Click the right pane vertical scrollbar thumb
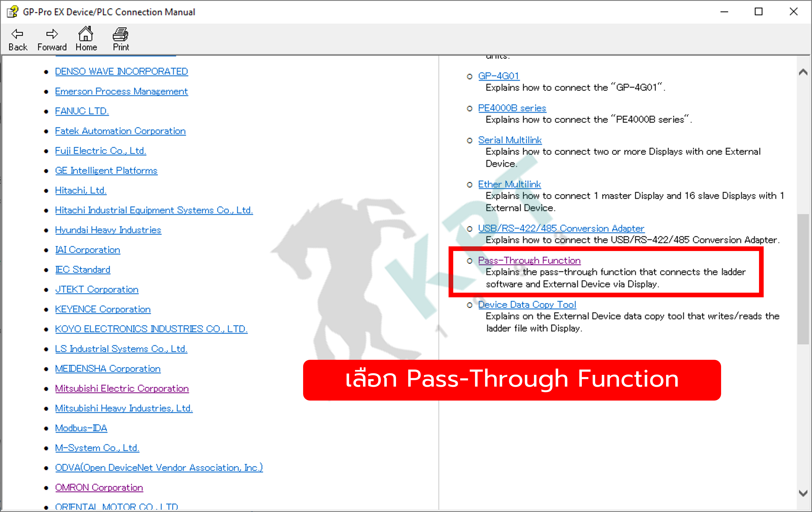Screen dimensions: 812x512 click(x=803, y=279)
